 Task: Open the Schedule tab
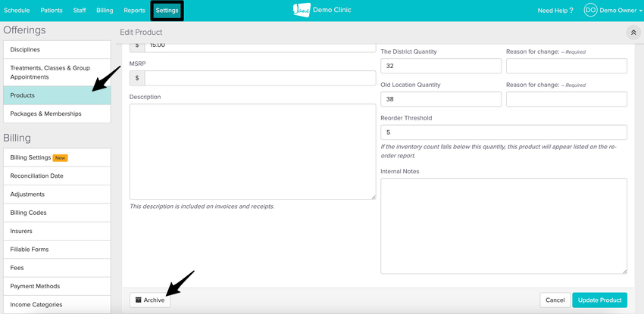[x=17, y=11]
